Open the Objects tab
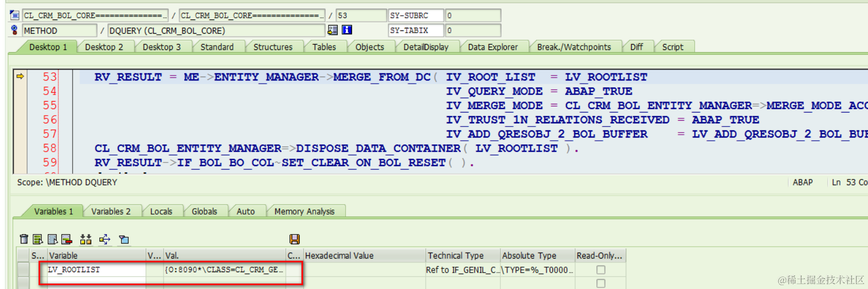868x289 pixels. (369, 47)
